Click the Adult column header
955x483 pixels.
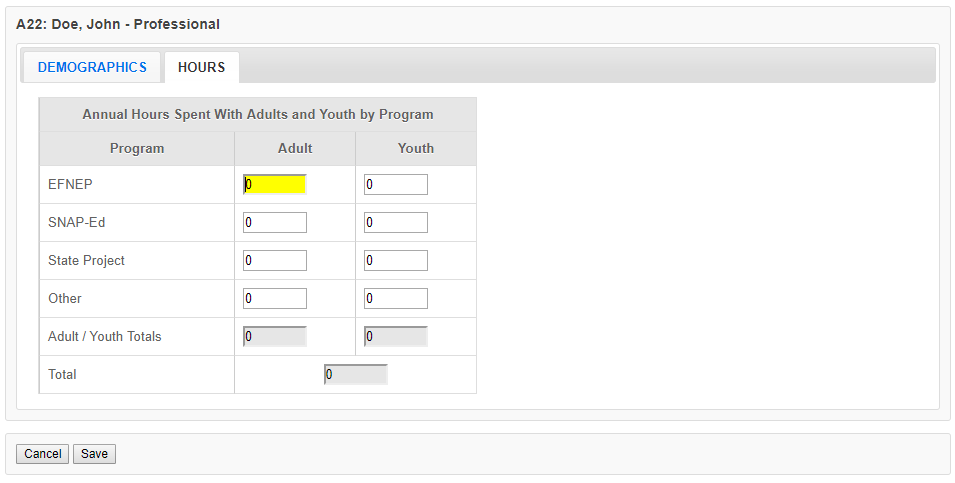click(295, 148)
